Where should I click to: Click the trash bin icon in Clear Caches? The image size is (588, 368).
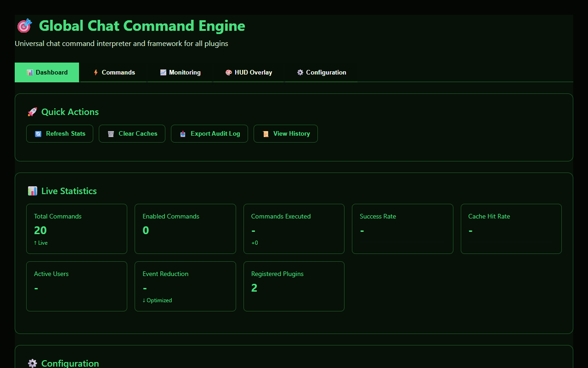pyautogui.click(x=111, y=134)
